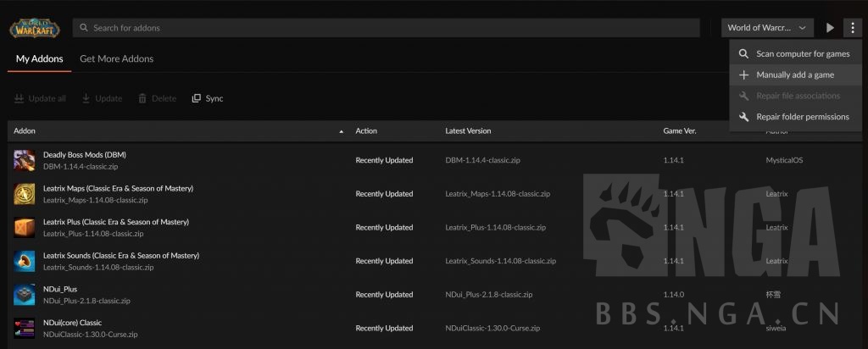Select the Leatrix Sounds addon icon
This screenshot has height=349, width=868.
click(25, 261)
